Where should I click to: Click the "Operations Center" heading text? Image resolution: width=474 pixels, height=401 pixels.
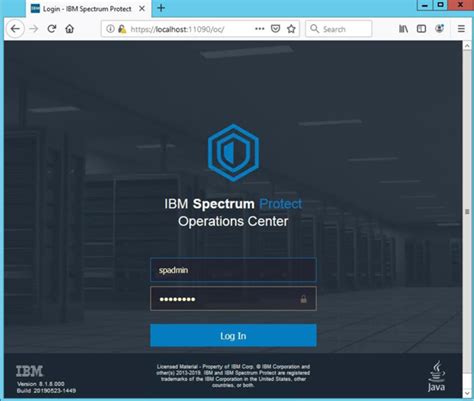click(x=233, y=221)
